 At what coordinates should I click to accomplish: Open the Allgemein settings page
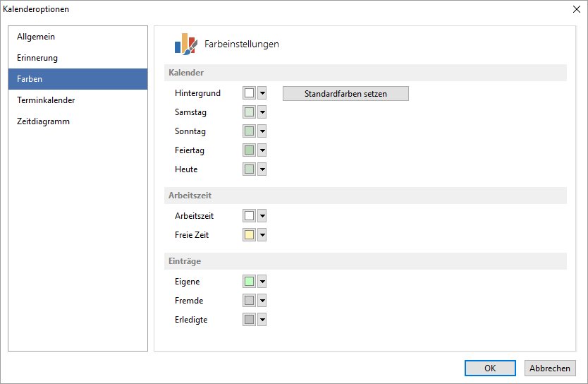click(x=78, y=37)
